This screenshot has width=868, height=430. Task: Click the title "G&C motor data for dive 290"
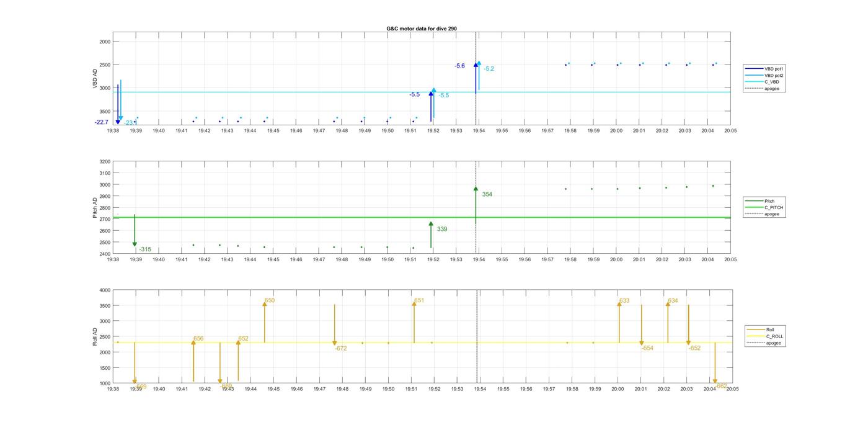[422, 29]
